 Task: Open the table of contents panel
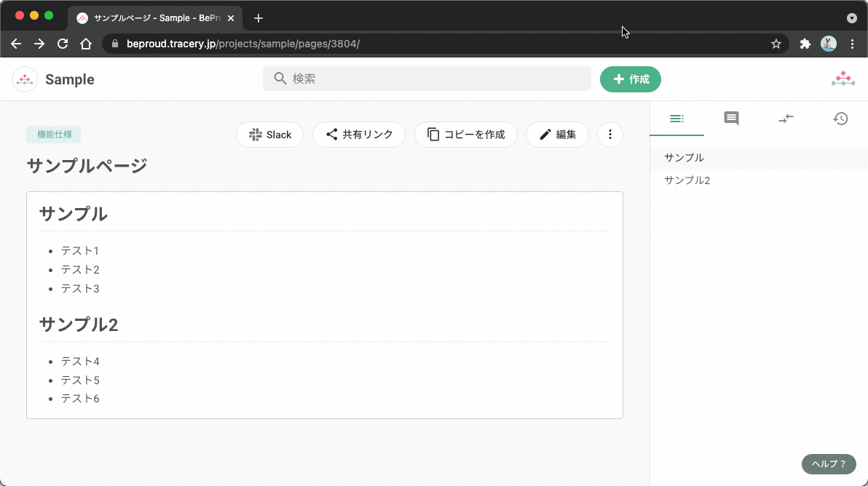(676, 119)
